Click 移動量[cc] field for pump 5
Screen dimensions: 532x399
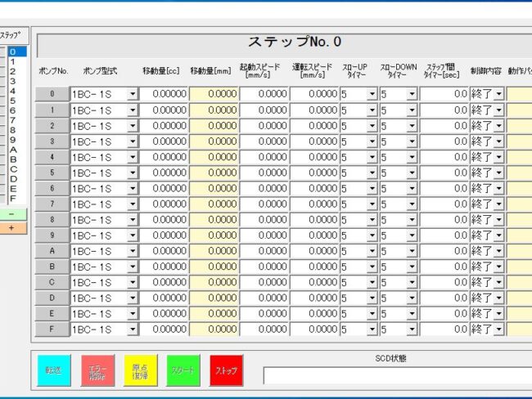pos(164,173)
